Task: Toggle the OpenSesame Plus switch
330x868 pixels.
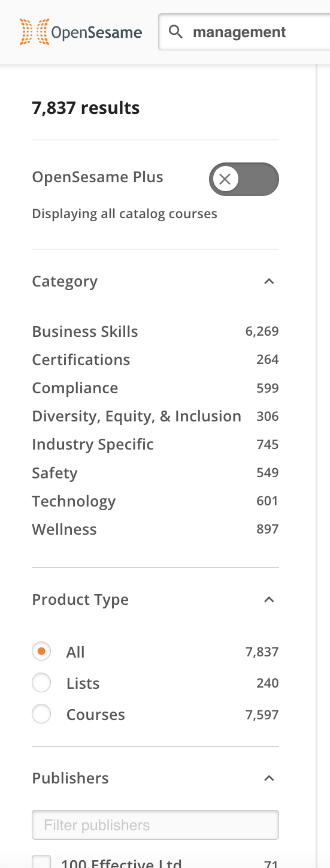Action: (244, 179)
